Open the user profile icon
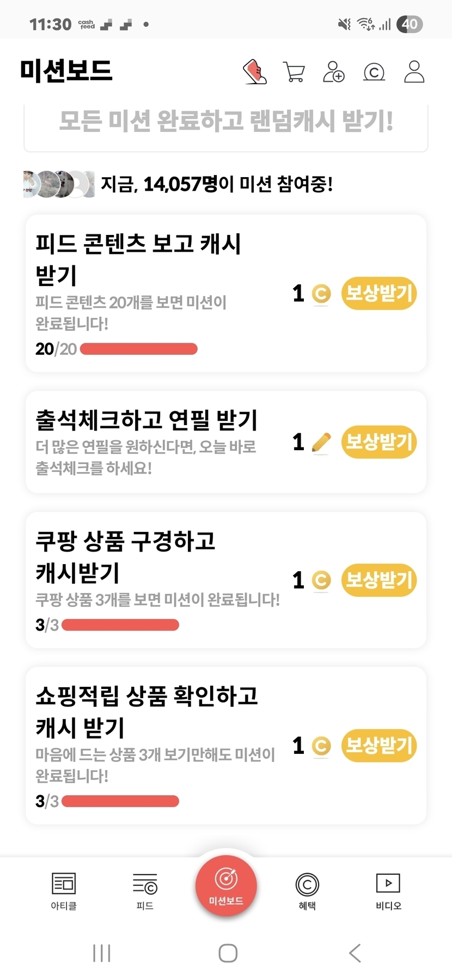This screenshot has width=452, height=980. pyautogui.click(x=414, y=72)
